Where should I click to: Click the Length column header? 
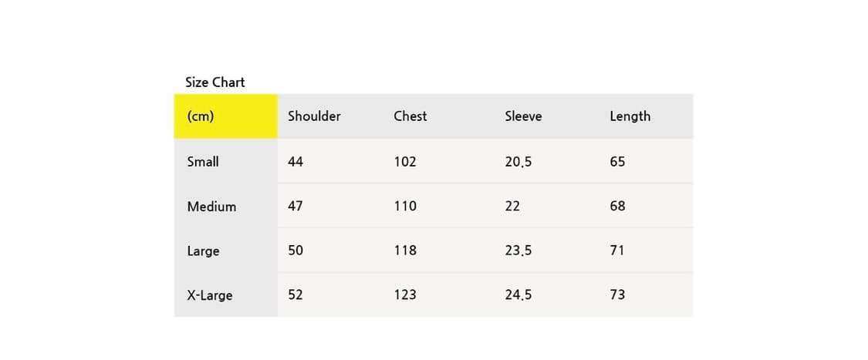point(630,116)
